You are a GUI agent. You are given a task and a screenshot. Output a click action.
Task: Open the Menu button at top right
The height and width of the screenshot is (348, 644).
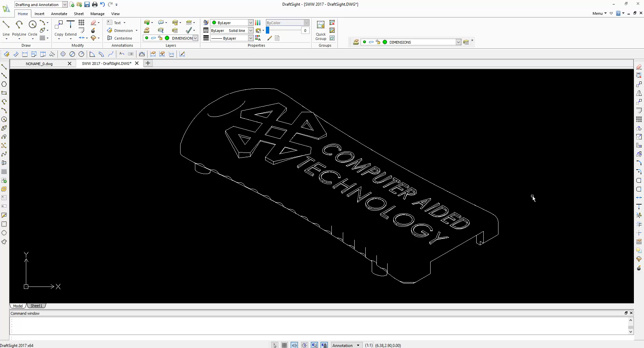[599, 13]
